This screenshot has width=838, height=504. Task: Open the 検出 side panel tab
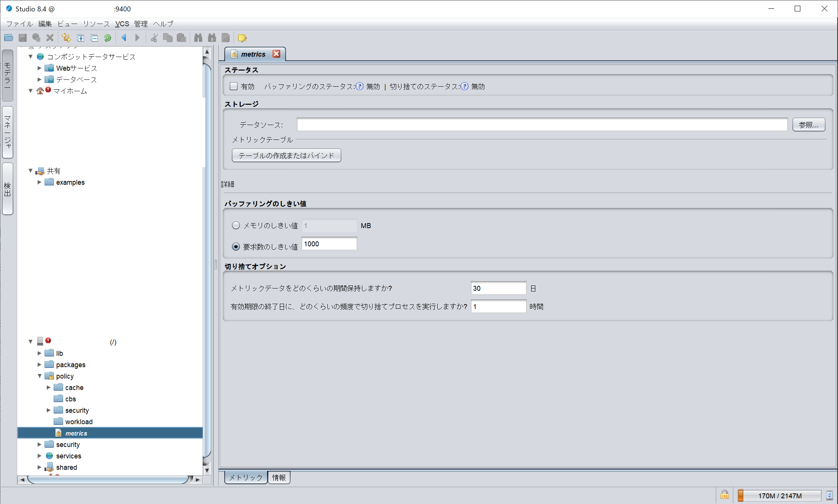click(x=8, y=189)
